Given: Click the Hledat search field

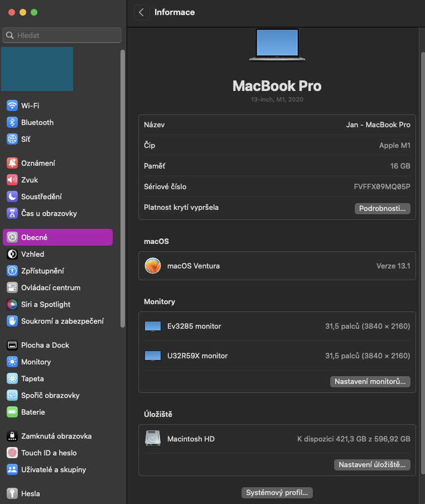Looking at the screenshot, I should pos(62,35).
